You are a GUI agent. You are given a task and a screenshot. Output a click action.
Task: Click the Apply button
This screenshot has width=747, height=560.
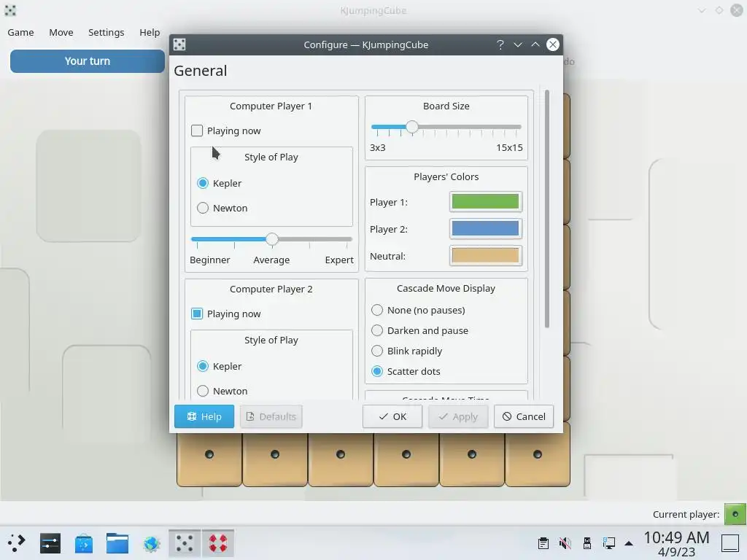(x=458, y=416)
